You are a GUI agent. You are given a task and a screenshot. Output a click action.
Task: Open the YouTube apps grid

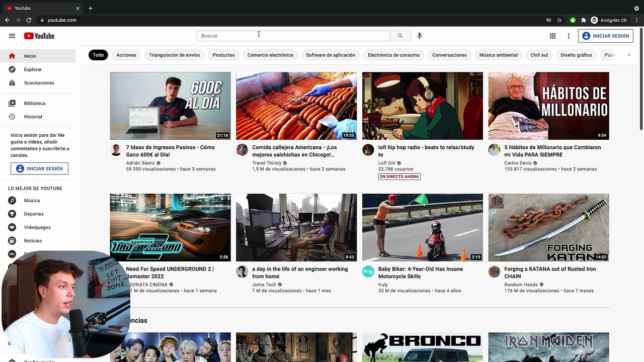(552, 36)
